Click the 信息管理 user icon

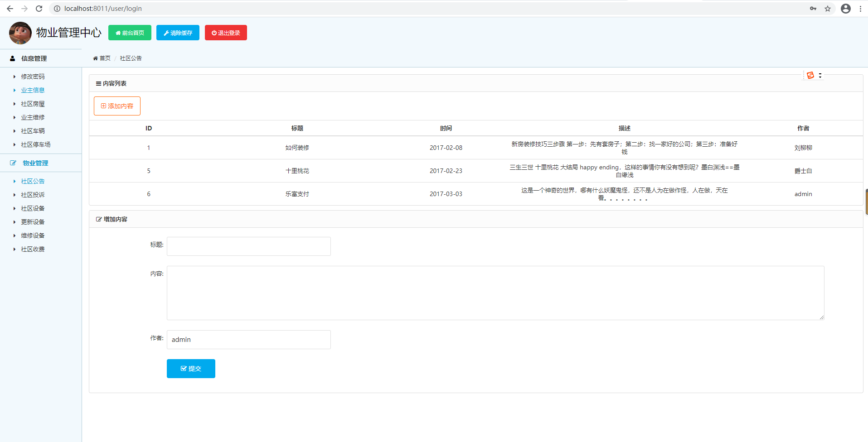13,58
